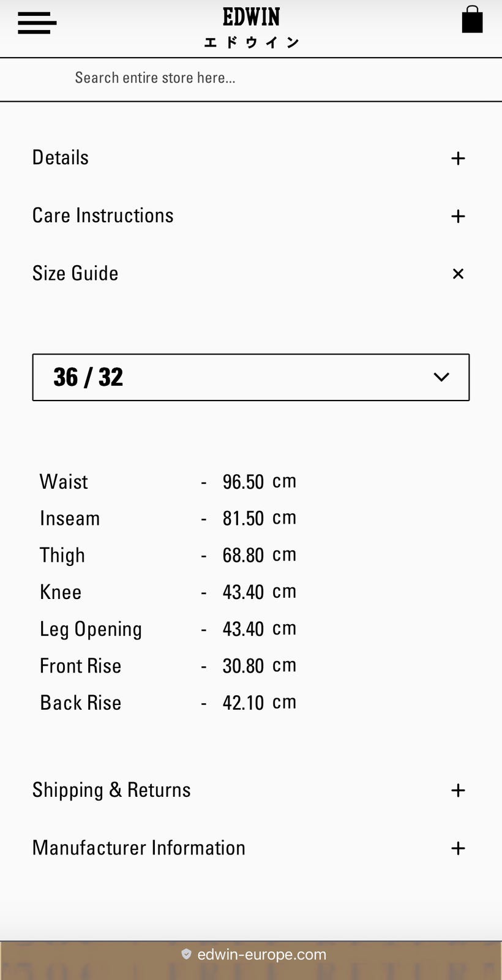Click the Size Guide heading
The height and width of the screenshot is (980, 502).
pyautogui.click(x=75, y=273)
